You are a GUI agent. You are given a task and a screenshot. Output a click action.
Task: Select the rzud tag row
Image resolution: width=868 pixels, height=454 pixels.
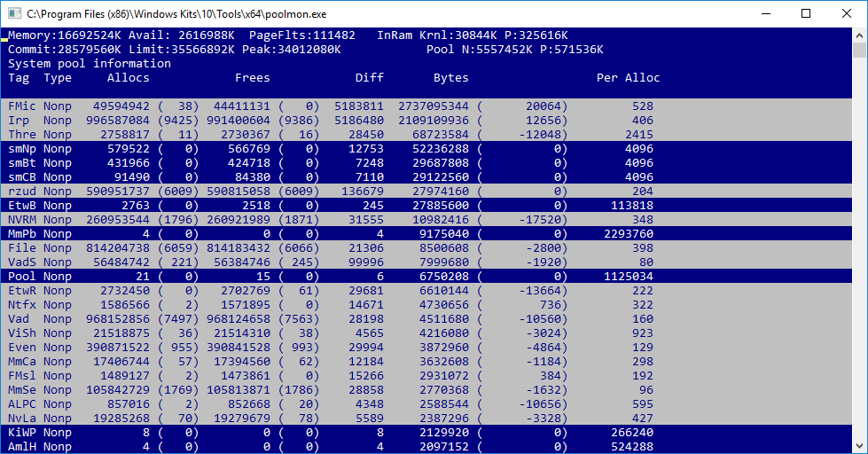point(426,191)
